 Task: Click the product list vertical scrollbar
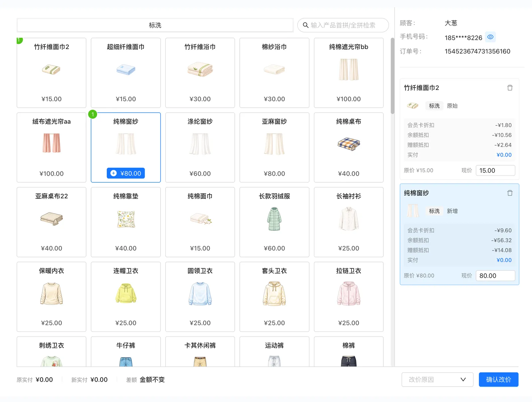[392, 76]
